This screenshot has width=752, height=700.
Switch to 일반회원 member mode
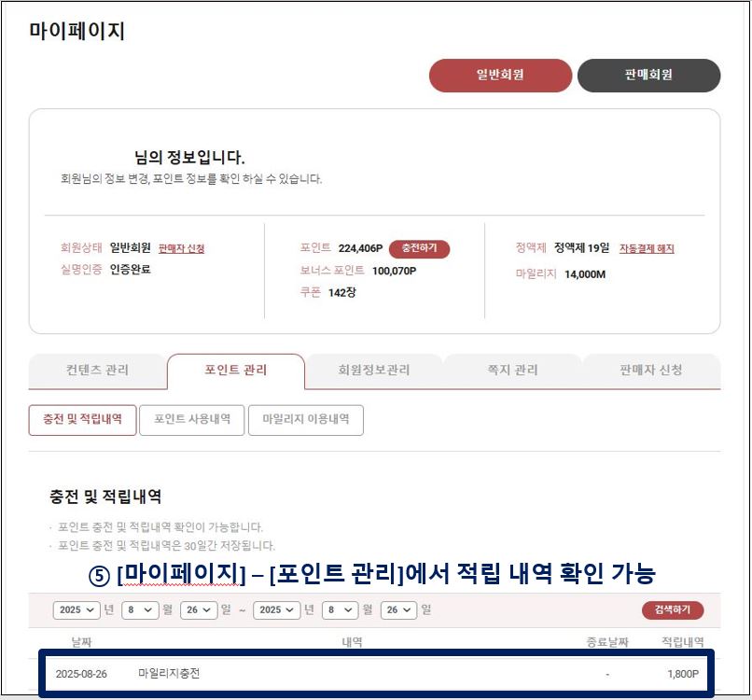[x=500, y=76]
